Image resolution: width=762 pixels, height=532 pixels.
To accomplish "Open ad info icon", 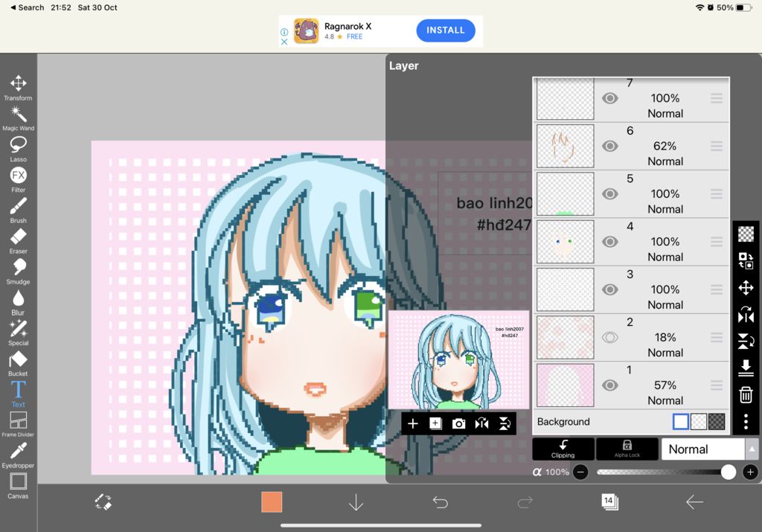I will click(x=284, y=31).
